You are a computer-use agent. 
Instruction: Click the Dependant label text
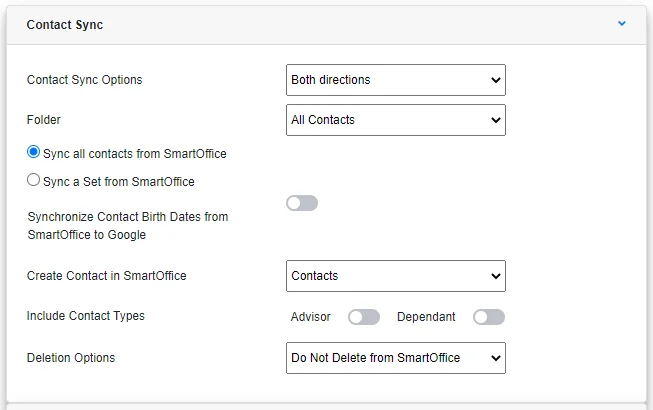tap(426, 317)
